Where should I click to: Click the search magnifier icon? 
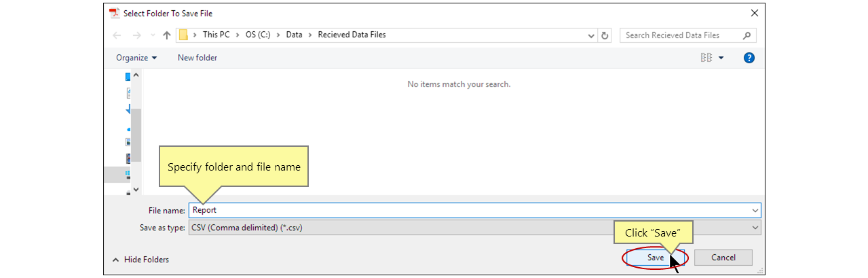tap(747, 35)
